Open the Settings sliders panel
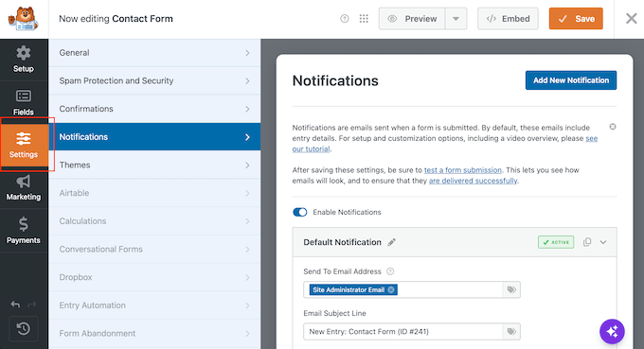The height and width of the screenshot is (349, 644). [x=24, y=145]
